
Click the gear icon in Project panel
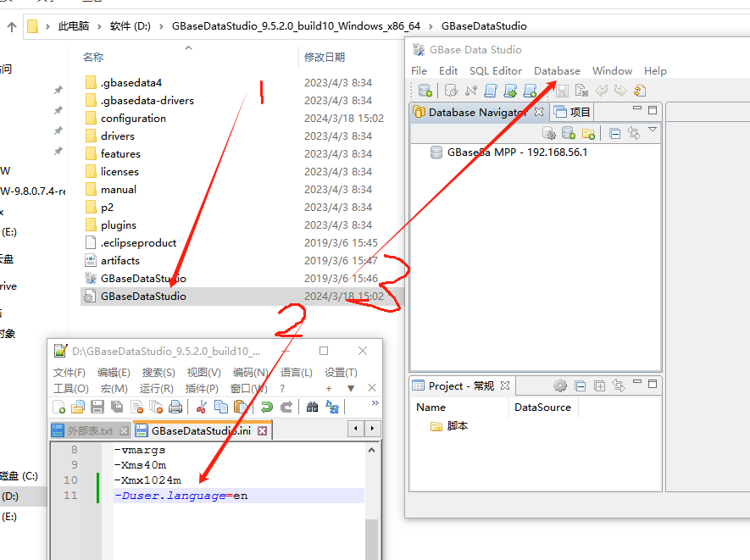click(x=560, y=385)
